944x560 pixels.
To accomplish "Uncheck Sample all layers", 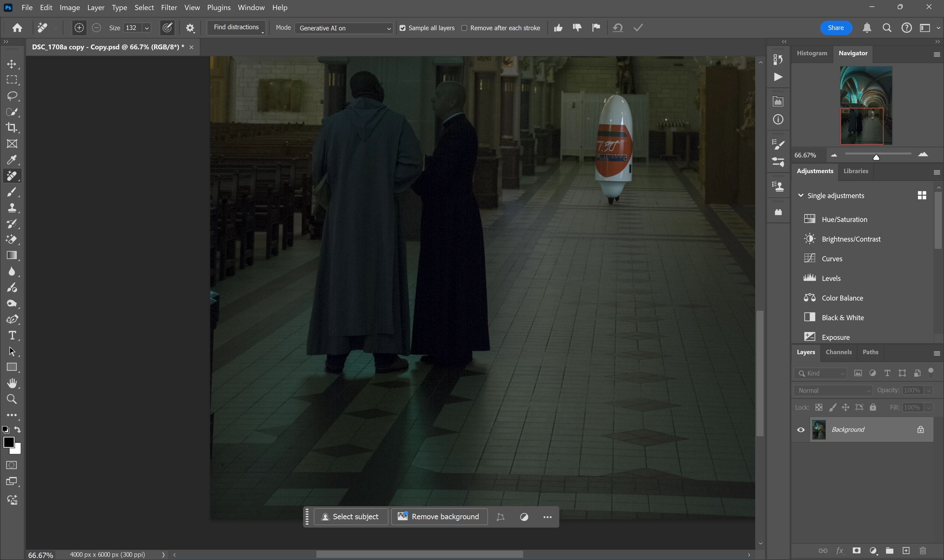I will 402,28.
